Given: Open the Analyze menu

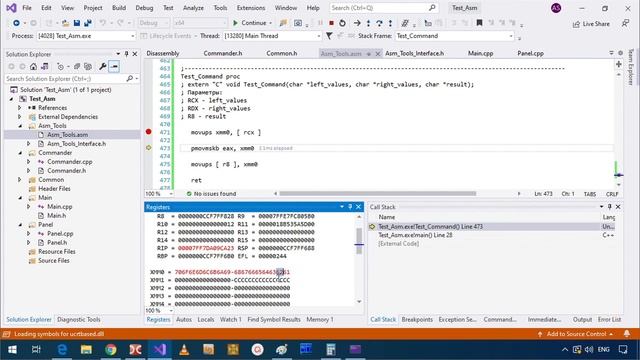Looking at the screenshot, I should coord(193,8).
